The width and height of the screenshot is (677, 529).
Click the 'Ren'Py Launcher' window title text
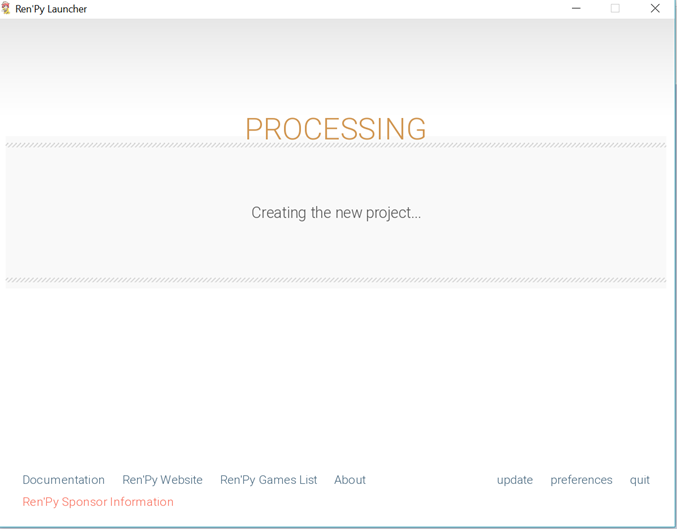(x=51, y=9)
